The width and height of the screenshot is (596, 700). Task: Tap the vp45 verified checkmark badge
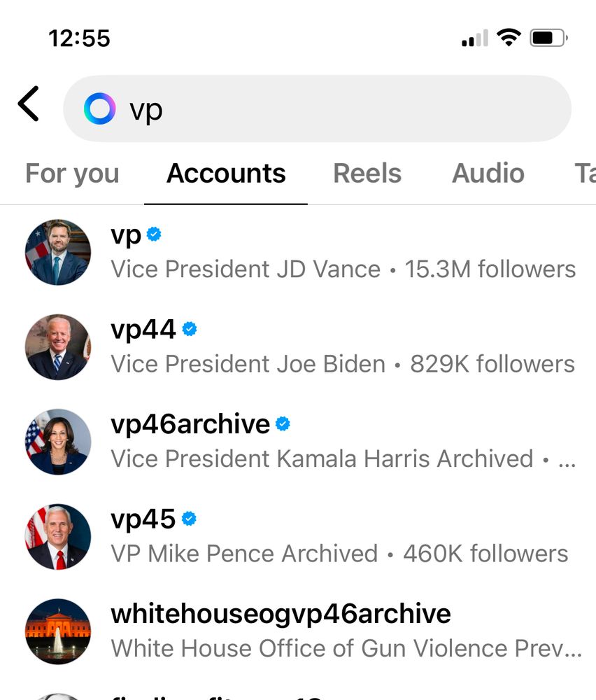[189, 519]
